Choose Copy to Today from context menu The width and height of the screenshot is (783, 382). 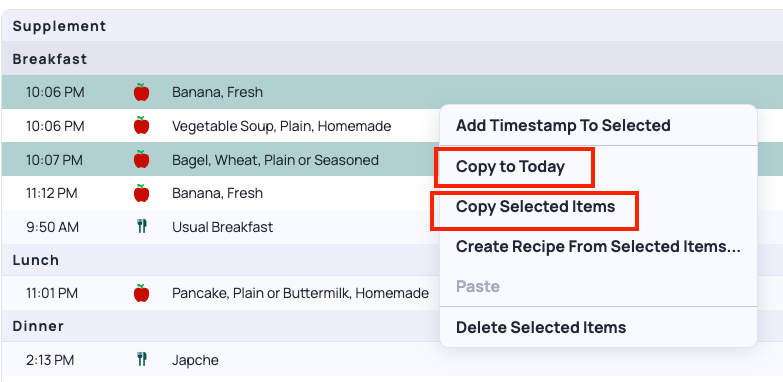point(510,167)
